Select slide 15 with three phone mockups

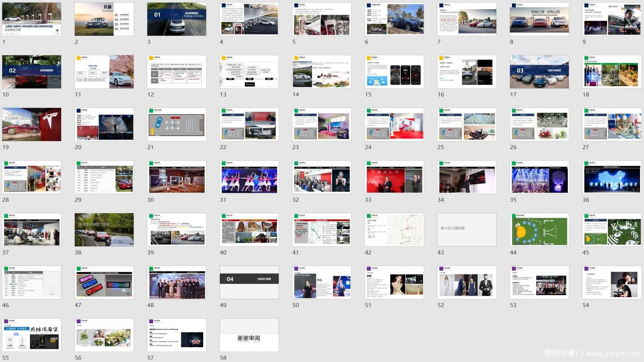coord(394,72)
